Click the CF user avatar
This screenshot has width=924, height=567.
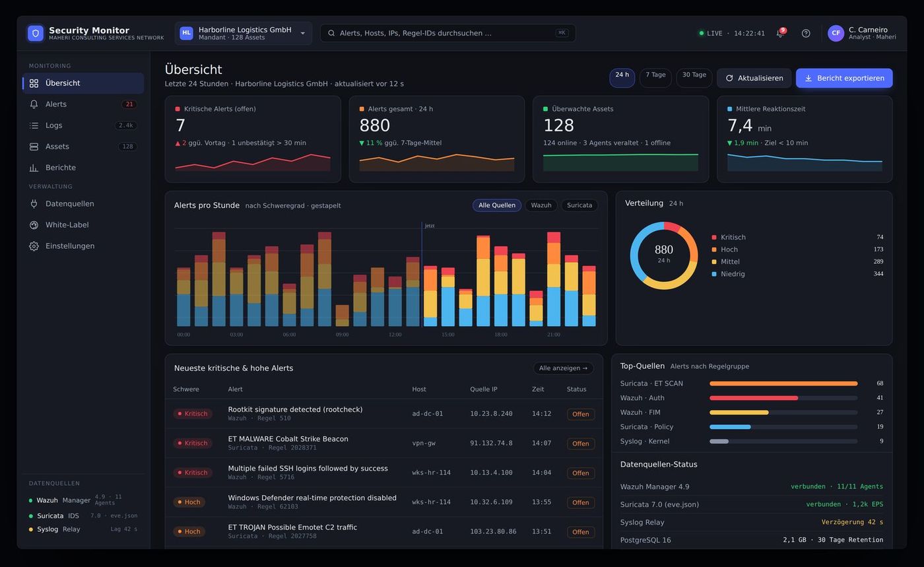point(836,33)
